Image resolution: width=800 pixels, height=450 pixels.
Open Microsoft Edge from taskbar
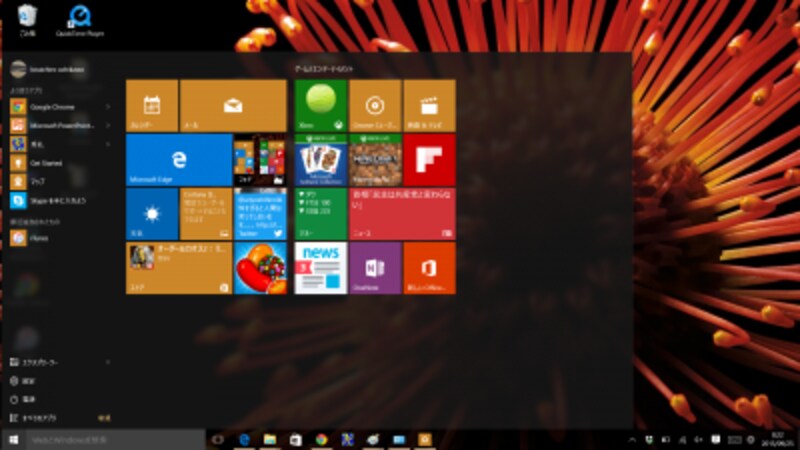244,439
